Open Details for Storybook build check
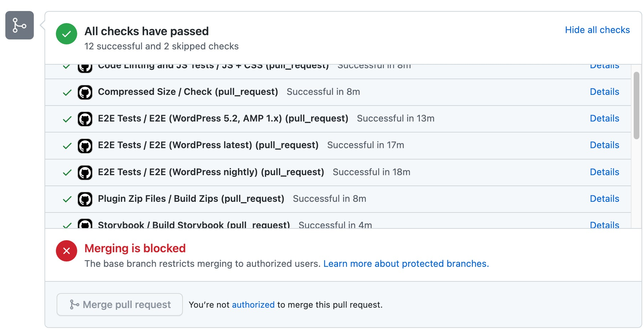 click(604, 225)
